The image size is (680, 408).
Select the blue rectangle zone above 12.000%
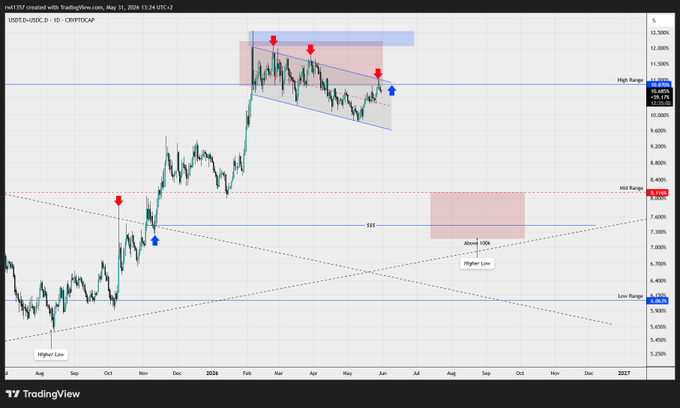pyautogui.click(x=331, y=39)
